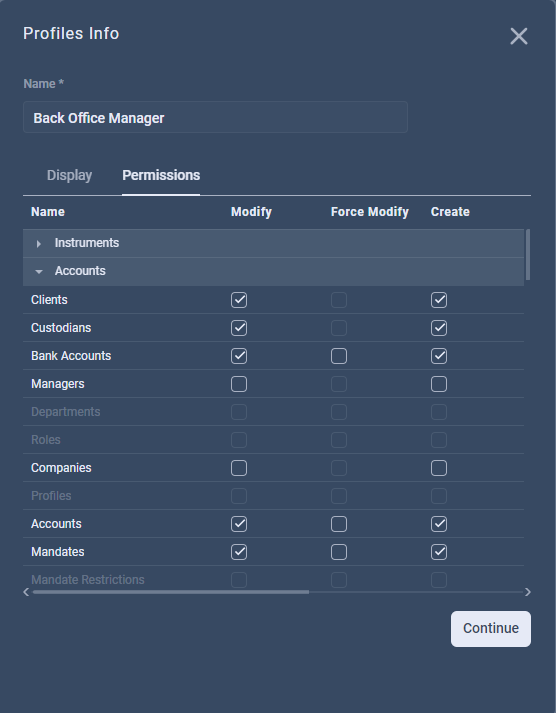Click the horizontal scrollbar thumb
Screen dimensions: 556x713
pos(171,592)
